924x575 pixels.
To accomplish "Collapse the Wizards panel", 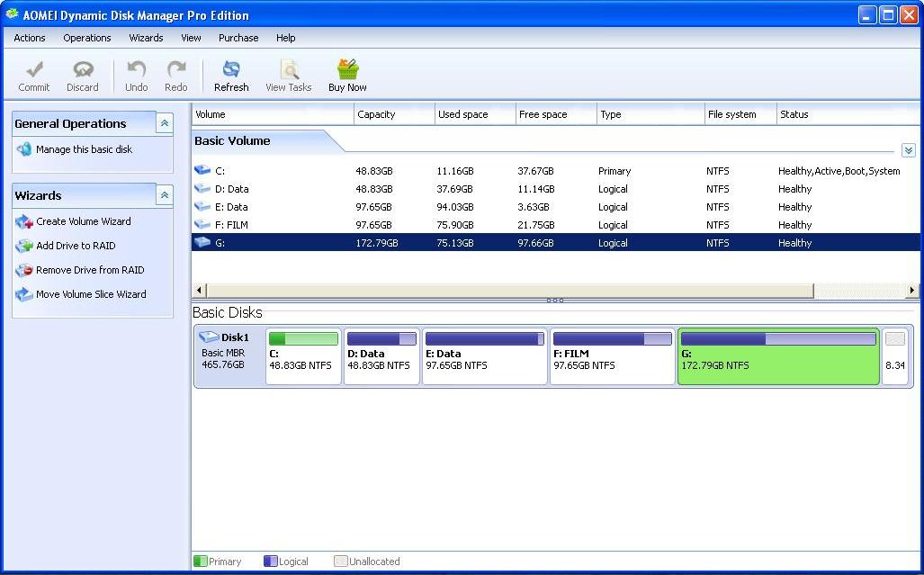I will [165, 195].
